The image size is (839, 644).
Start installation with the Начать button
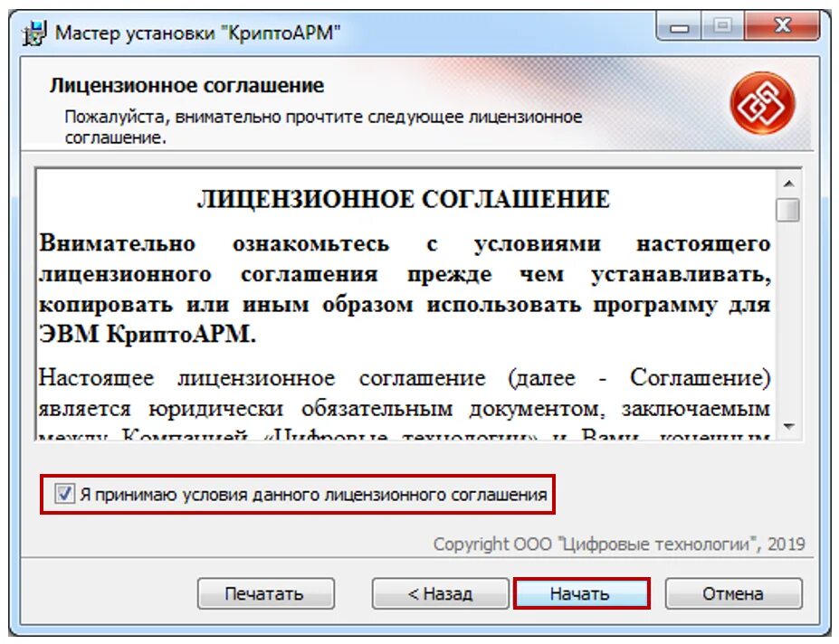[x=581, y=593]
